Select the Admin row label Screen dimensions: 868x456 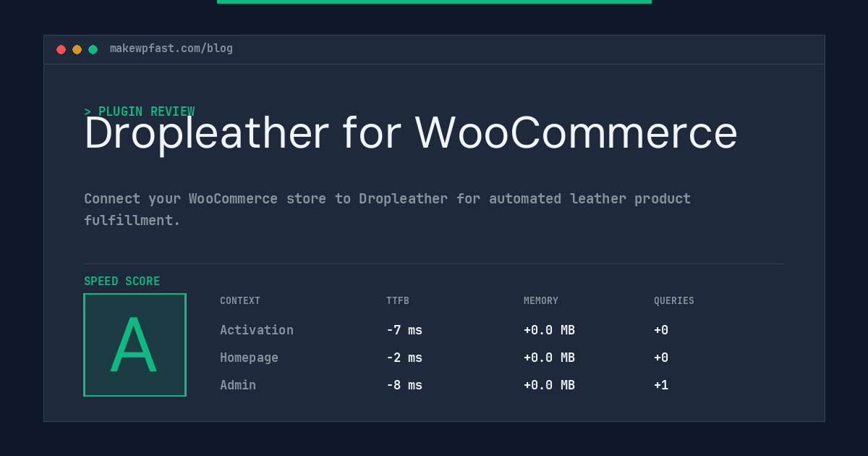click(238, 385)
